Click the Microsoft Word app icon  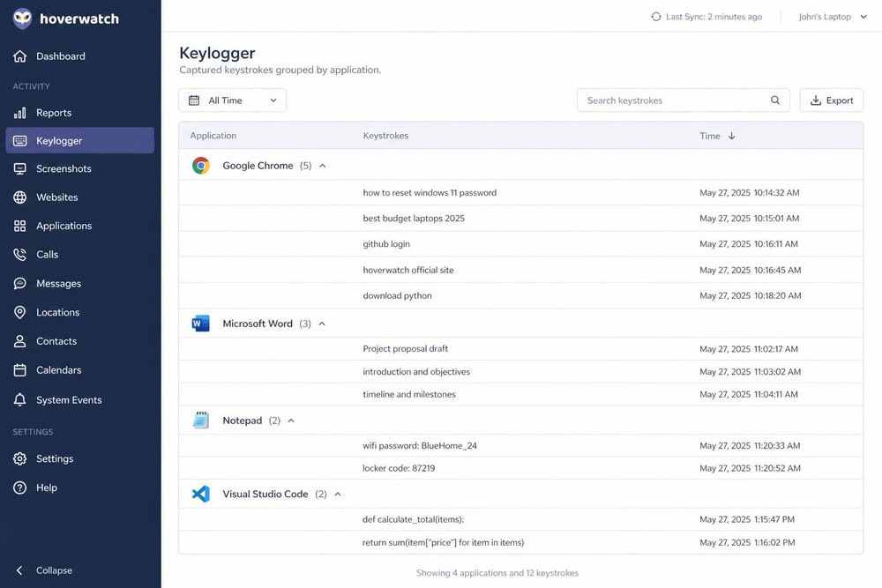click(x=201, y=324)
